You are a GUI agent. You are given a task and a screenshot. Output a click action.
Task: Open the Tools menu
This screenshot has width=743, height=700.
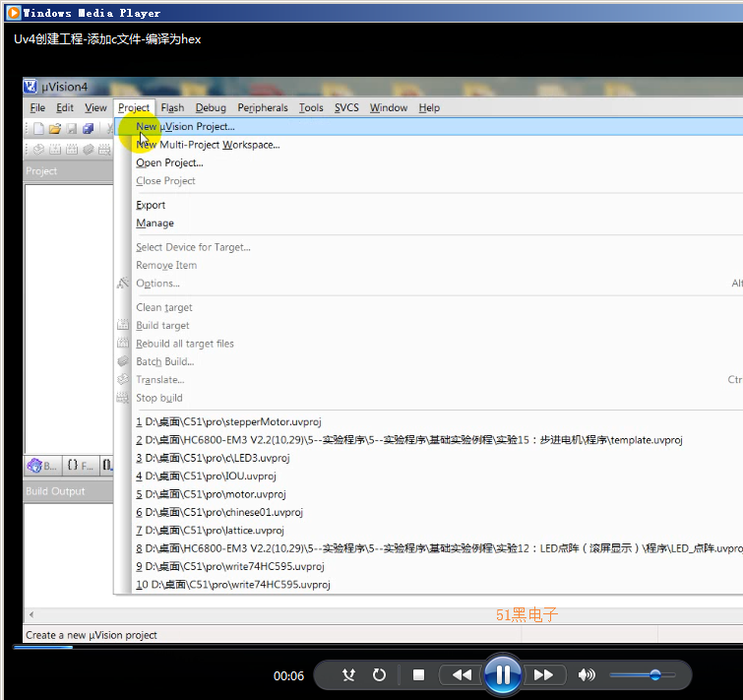pos(311,108)
